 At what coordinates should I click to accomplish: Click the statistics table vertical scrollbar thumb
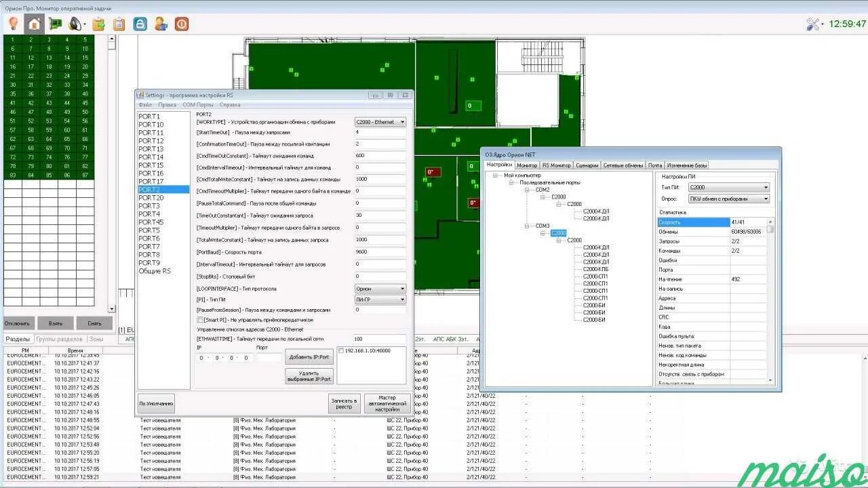(770, 228)
